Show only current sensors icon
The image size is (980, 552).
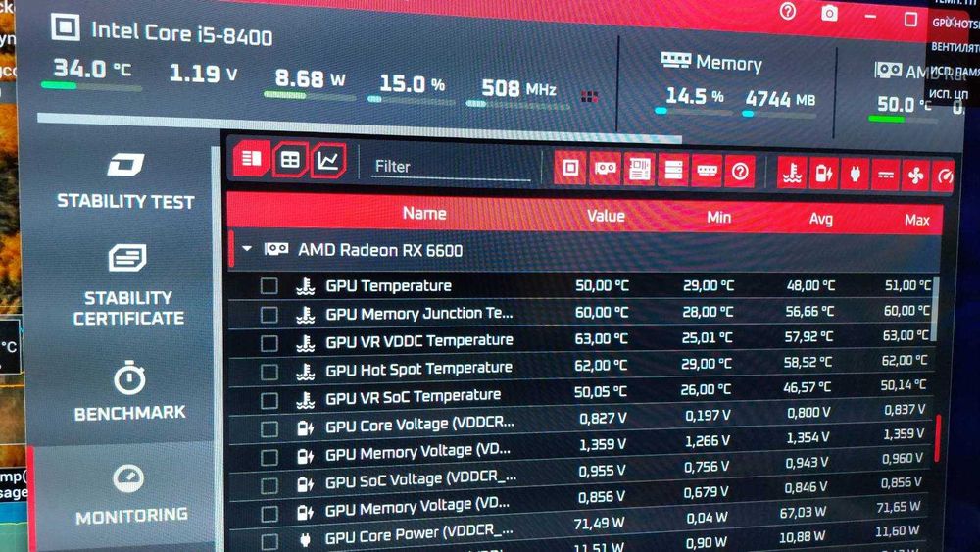coord(885,176)
